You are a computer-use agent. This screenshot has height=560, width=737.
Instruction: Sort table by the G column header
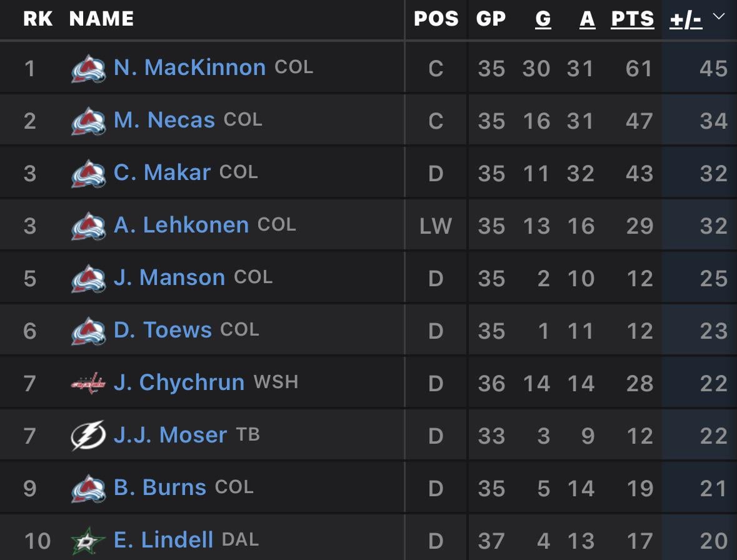543,19
